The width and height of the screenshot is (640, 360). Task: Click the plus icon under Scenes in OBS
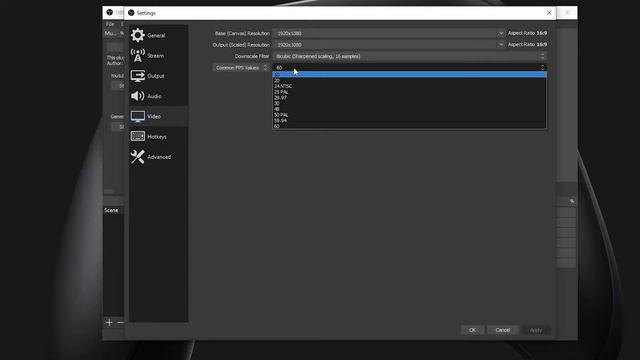[x=109, y=322]
